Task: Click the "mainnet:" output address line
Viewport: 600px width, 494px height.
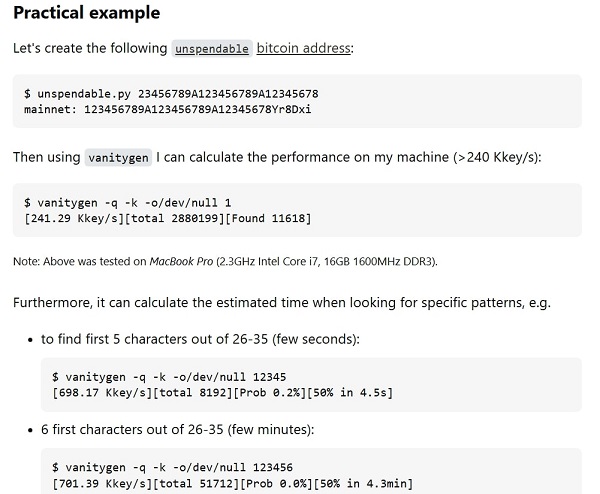Action: [167, 107]
